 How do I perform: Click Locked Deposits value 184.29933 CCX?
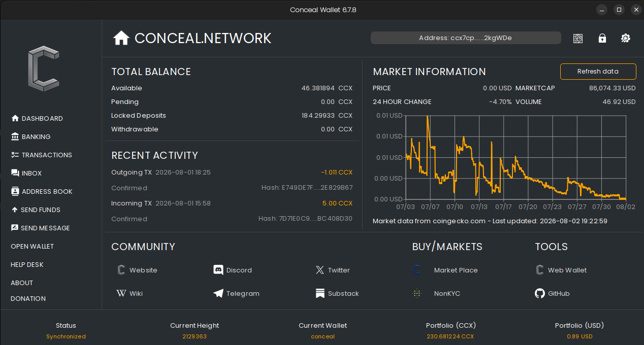coord(327,115)
